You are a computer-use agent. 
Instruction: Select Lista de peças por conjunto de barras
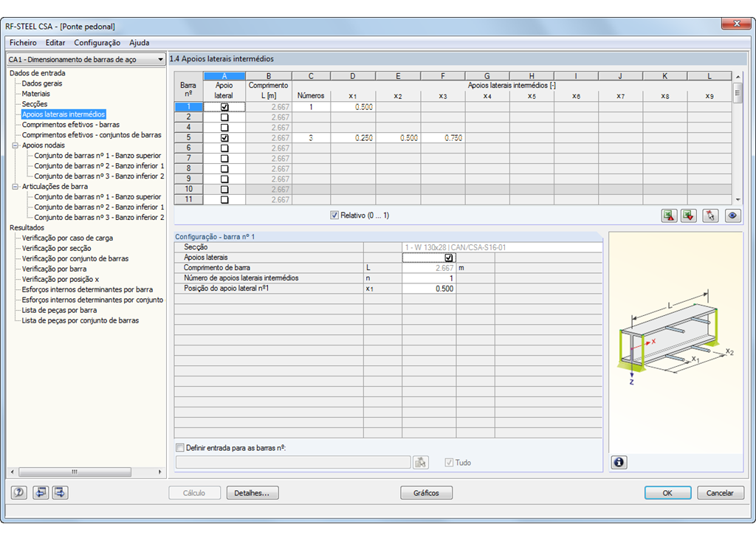80,320
